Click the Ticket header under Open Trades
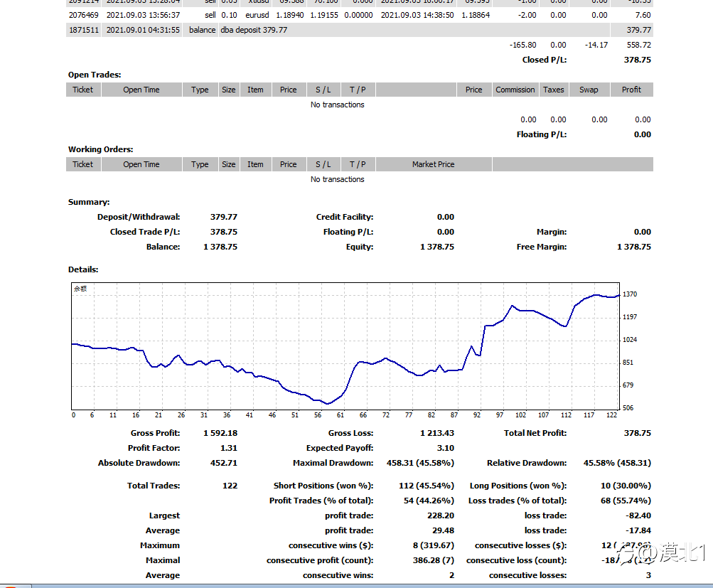The height and width of the screenshot is (588, 713). [x=83, y=90]
